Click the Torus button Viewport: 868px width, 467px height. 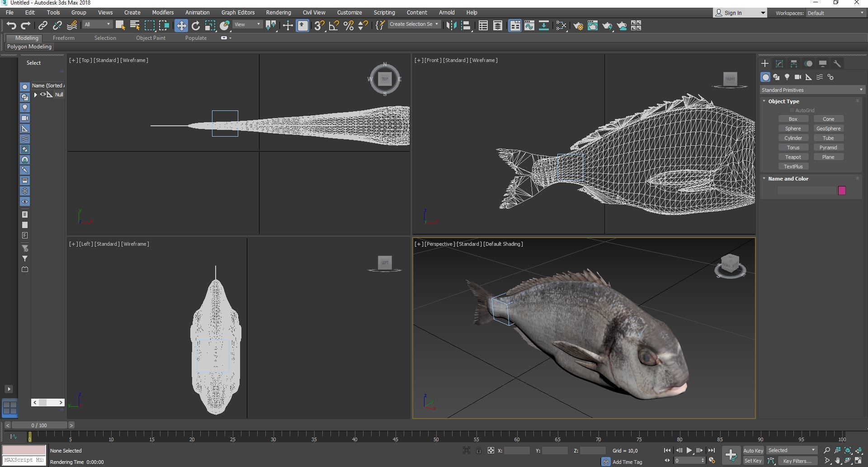pyautogui.click(x=793, y=148)
